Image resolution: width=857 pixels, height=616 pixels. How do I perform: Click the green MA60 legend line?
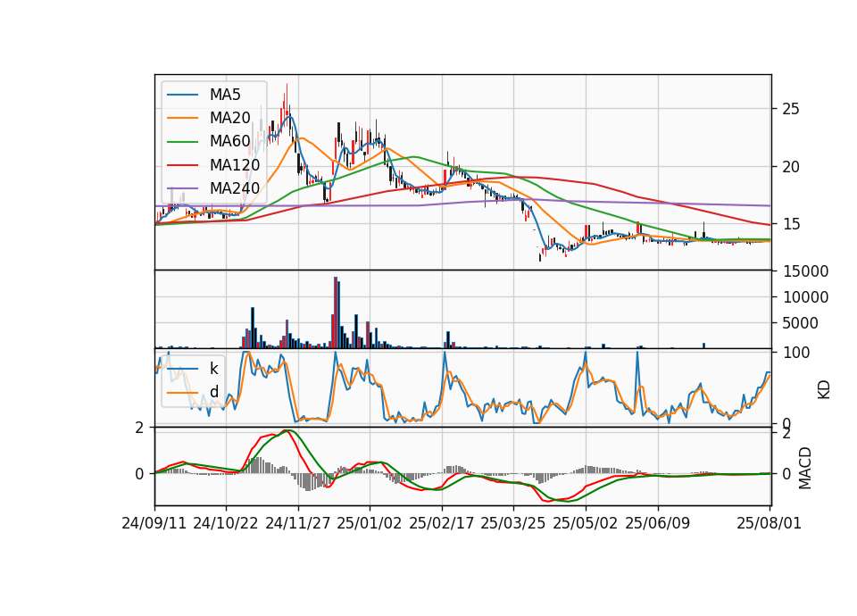pos(182,142)
